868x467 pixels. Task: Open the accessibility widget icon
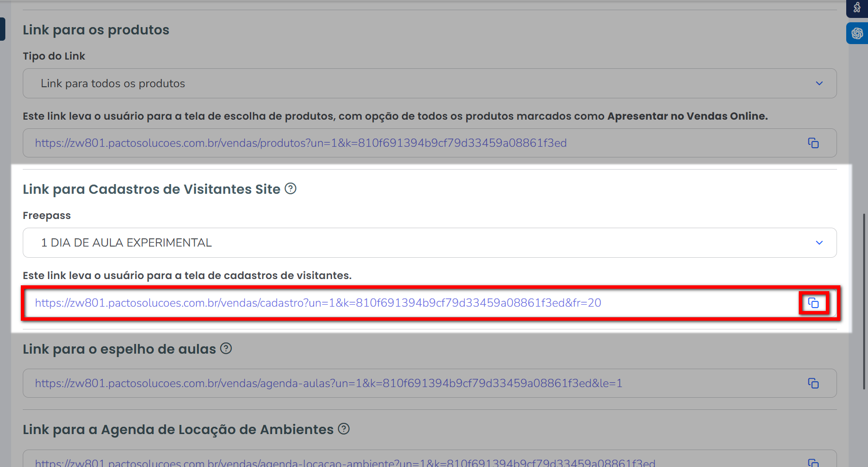[x=857, y=8]
